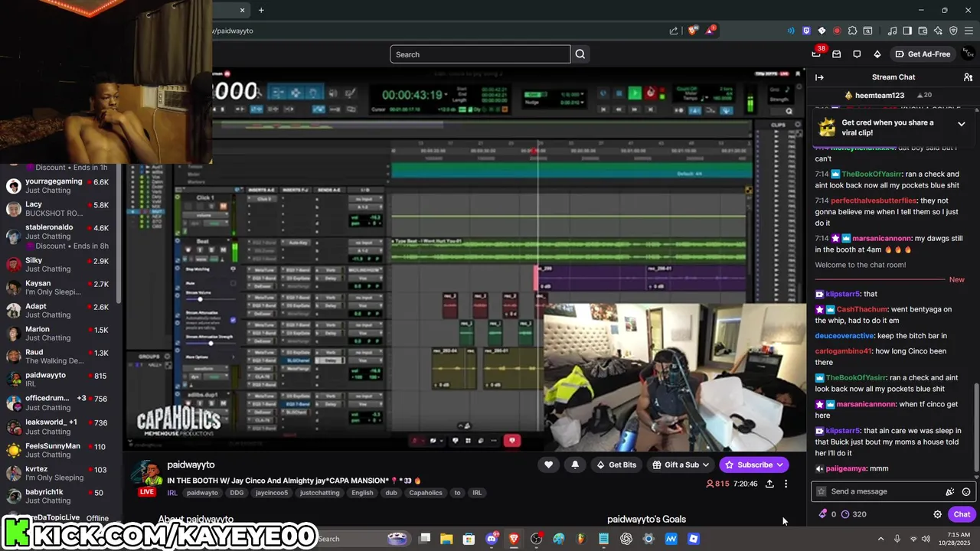980x551 pixels.
Task: Open paidwayyto channel name link
Action: click(191, 465)
